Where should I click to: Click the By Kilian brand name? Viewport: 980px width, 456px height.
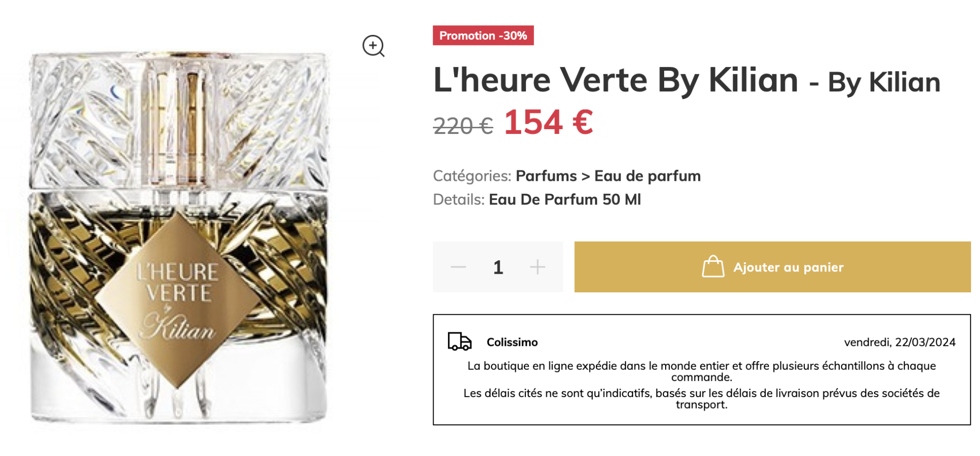[x=884, y=82]
